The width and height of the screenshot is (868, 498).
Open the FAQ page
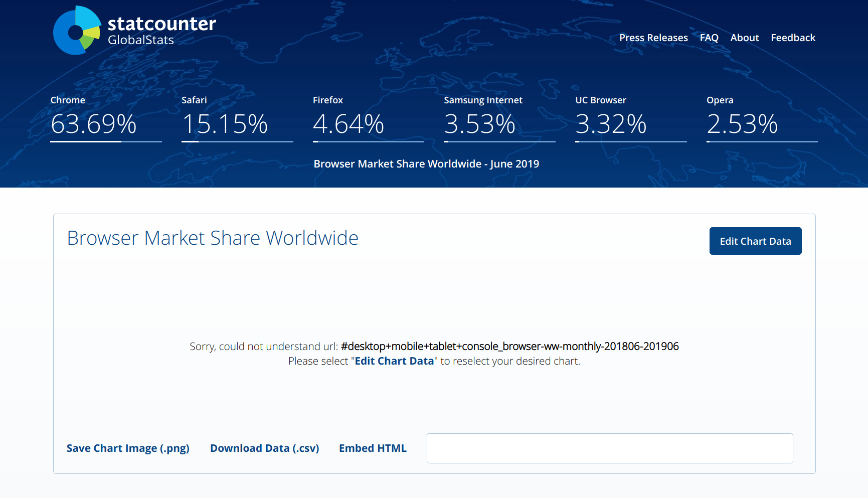pyautogui.click(x=709, y=38)
